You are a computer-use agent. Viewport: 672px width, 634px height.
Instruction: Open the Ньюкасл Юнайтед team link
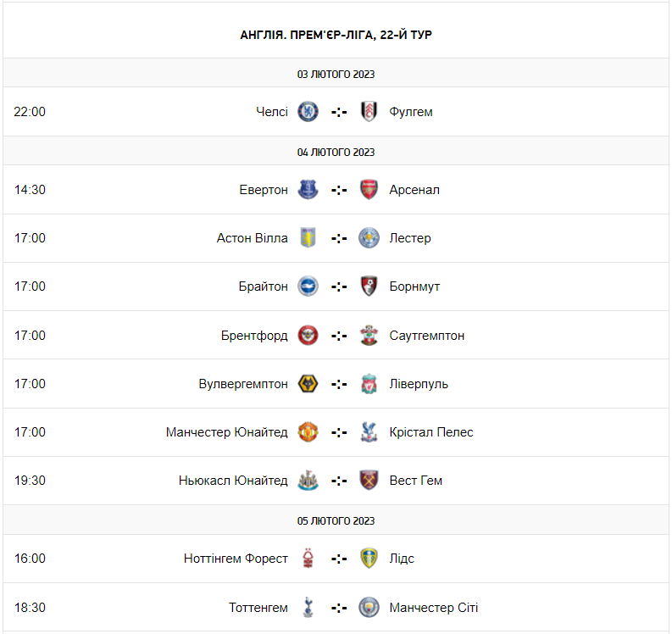pos(233,481)
